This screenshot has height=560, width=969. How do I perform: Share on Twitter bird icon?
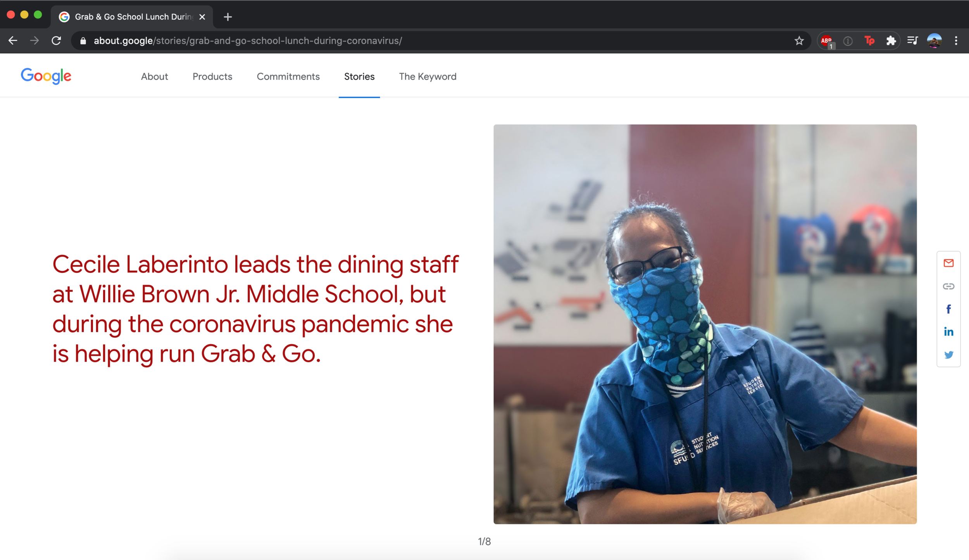pos(948,355)
